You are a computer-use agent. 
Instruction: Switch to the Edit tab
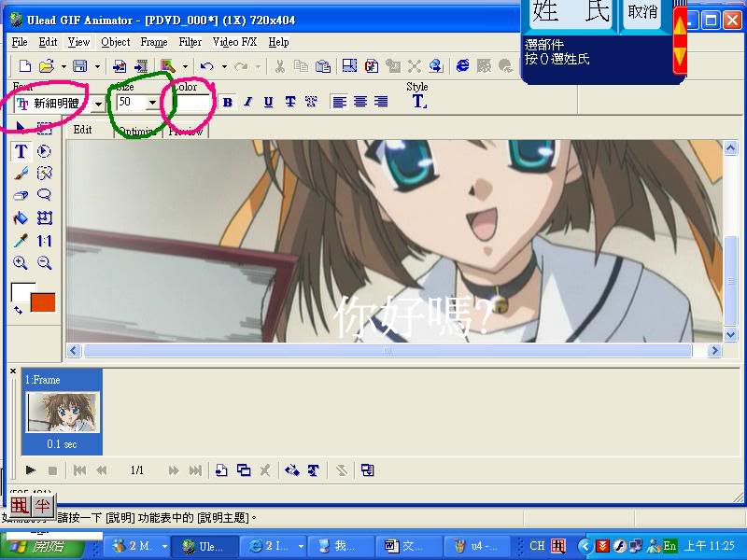tap(83, 131)
